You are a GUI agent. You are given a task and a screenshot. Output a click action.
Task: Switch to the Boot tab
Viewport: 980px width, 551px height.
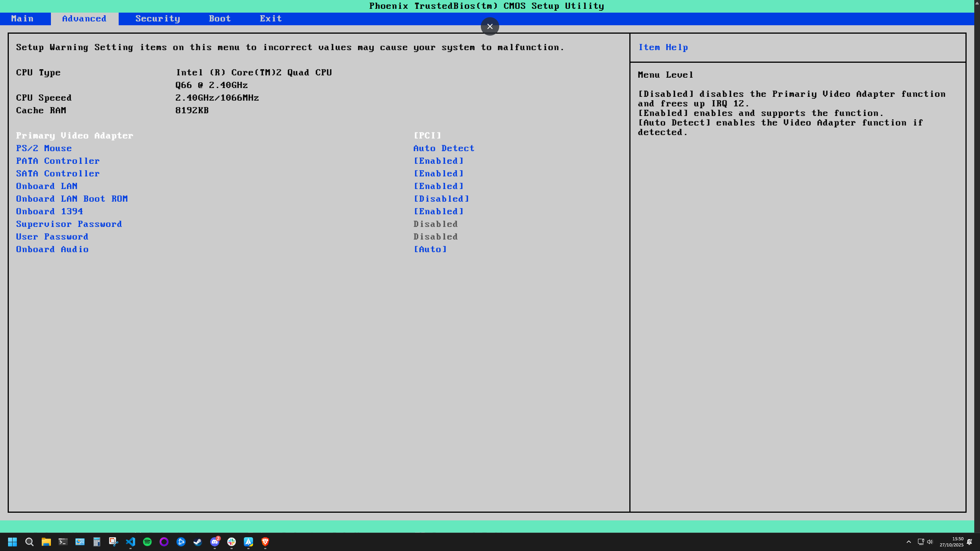(x=220, y=19)
